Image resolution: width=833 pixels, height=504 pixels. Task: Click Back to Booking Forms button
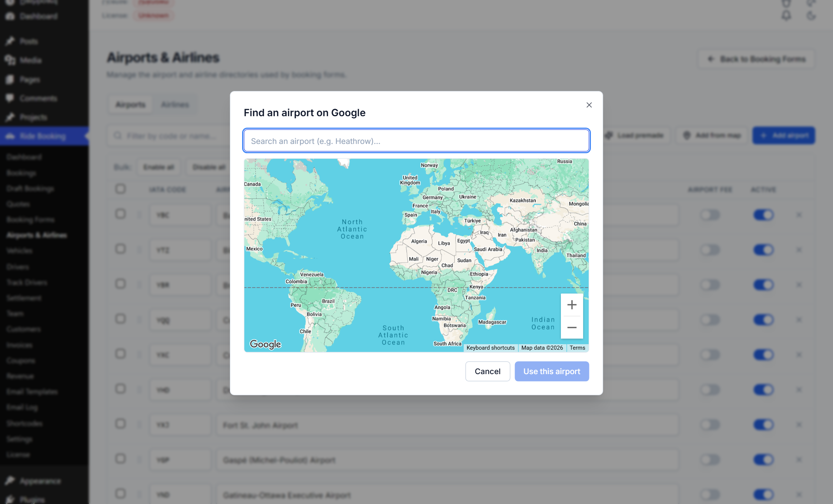coord(756,59)
